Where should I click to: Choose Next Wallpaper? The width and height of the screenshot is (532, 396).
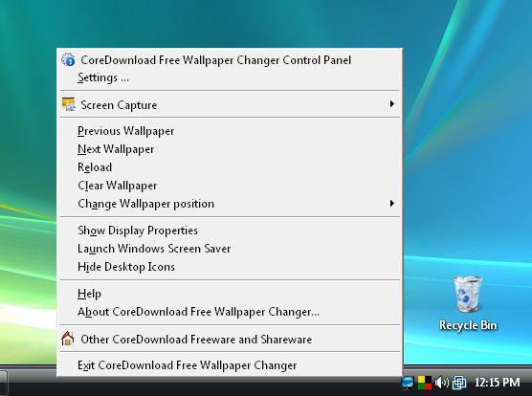230,149
